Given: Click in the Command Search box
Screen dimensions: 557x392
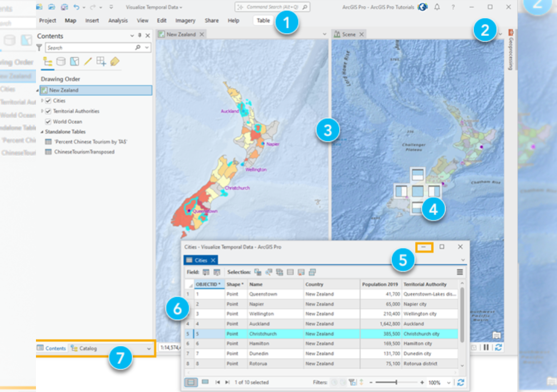Looking at the screenshot, I should (272, 7).
